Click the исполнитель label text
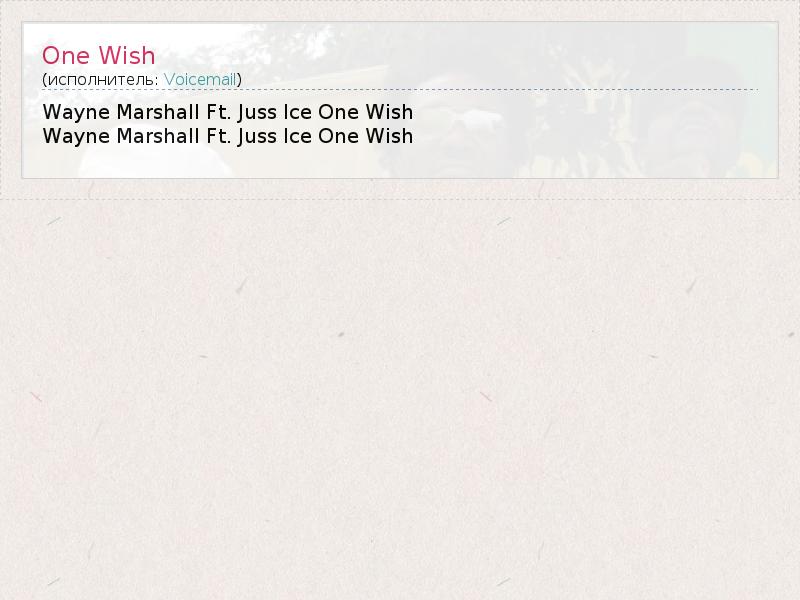This screenshot has height=600, width=800. tap(103, 80)
